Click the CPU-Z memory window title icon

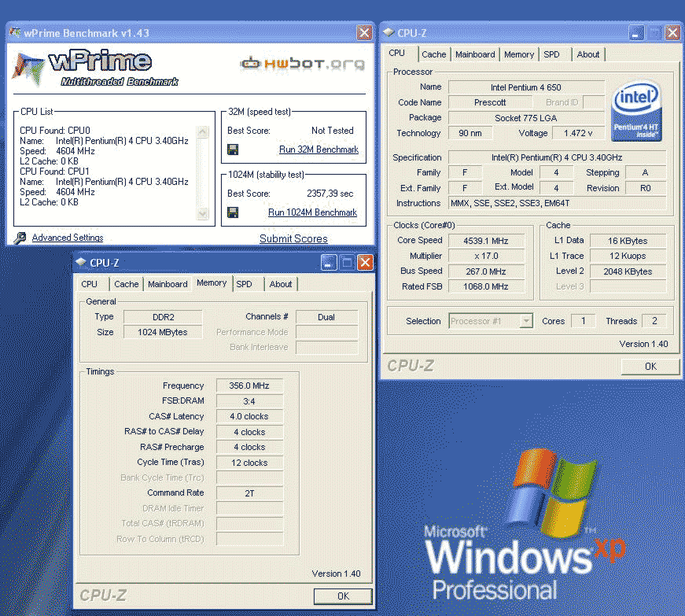(81, 262)
